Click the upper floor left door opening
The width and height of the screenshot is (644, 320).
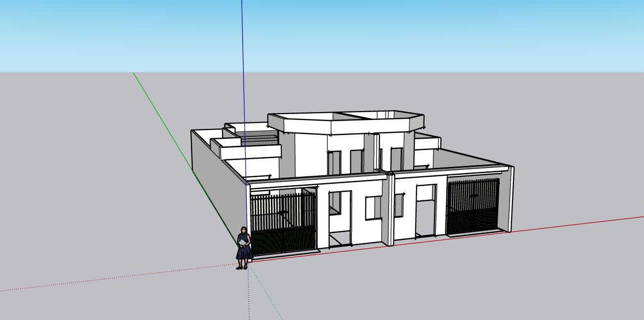[334, 163]
